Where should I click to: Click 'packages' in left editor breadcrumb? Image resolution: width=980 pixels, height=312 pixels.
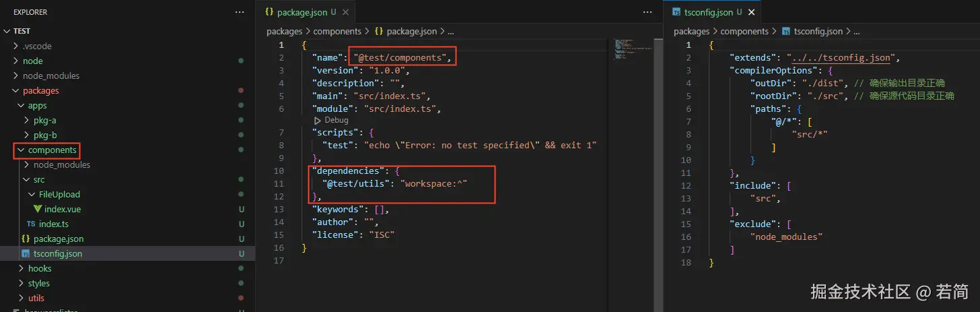(x=285, y=31)
